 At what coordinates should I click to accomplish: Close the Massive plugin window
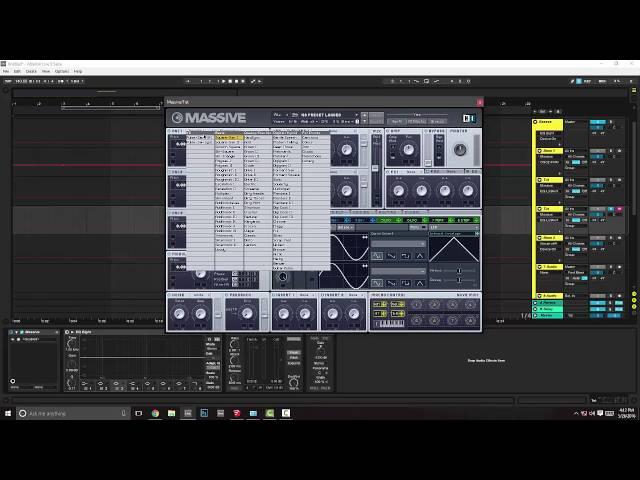click(480, 102)
